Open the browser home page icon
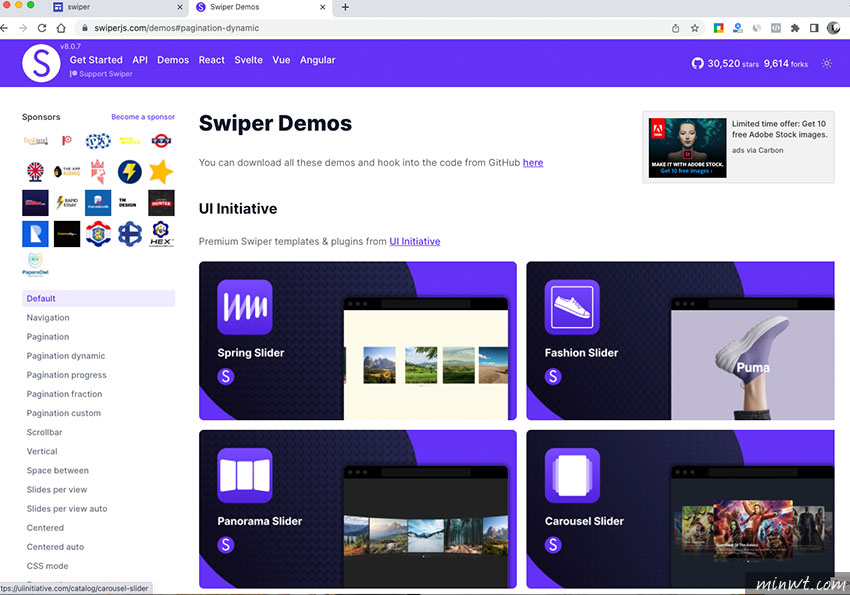Viewport: 850px width, 595px height. pos(61,28)
